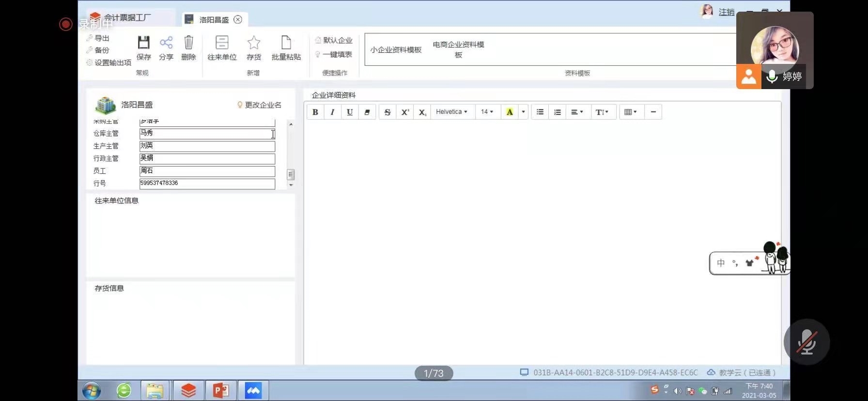This screenshot has height=401, width=868.
Task: Select the 小企业资料模板 template
Action: coord(396,50)
